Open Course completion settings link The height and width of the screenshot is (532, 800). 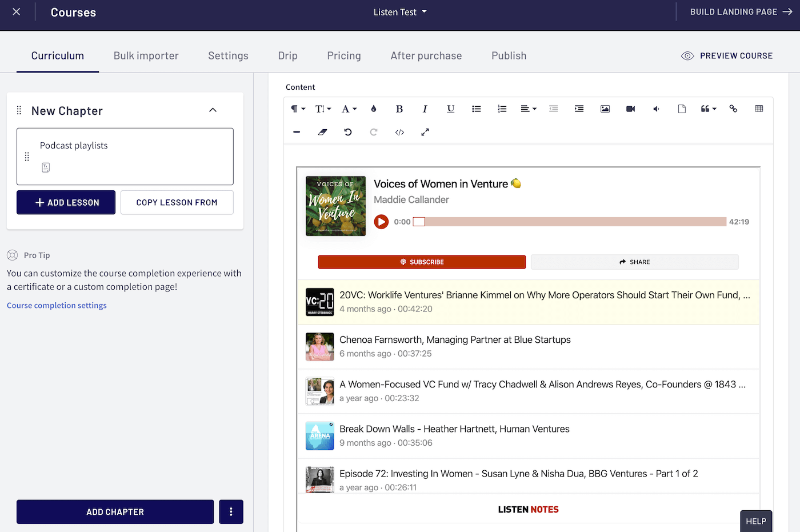(x=57, y=306)
